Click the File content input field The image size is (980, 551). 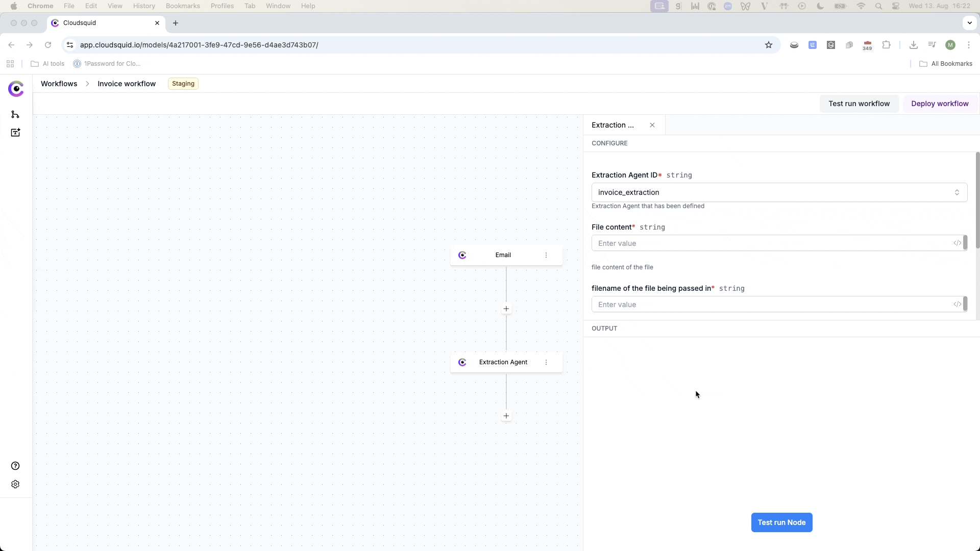coord(771,243)
